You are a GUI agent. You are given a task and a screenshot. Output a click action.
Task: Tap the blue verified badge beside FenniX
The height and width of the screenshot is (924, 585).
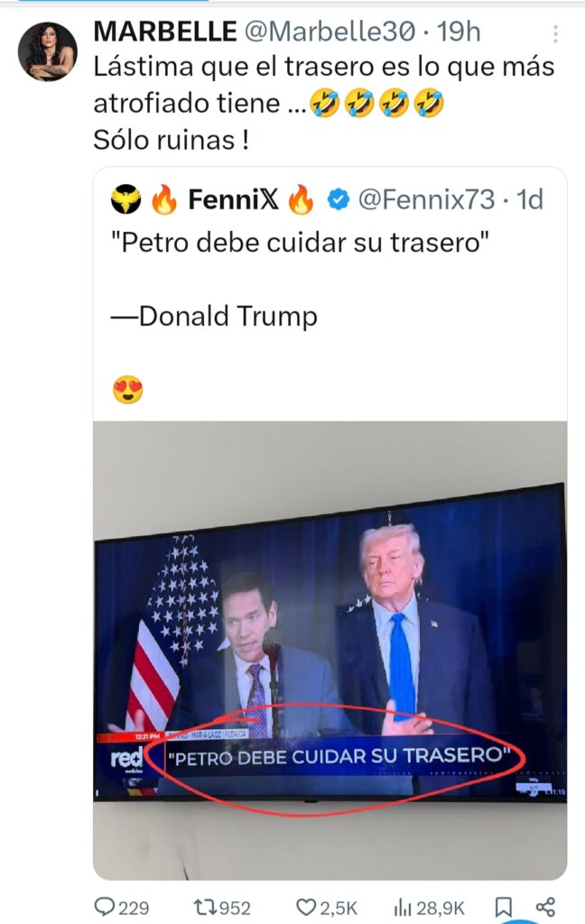(338, 200)
